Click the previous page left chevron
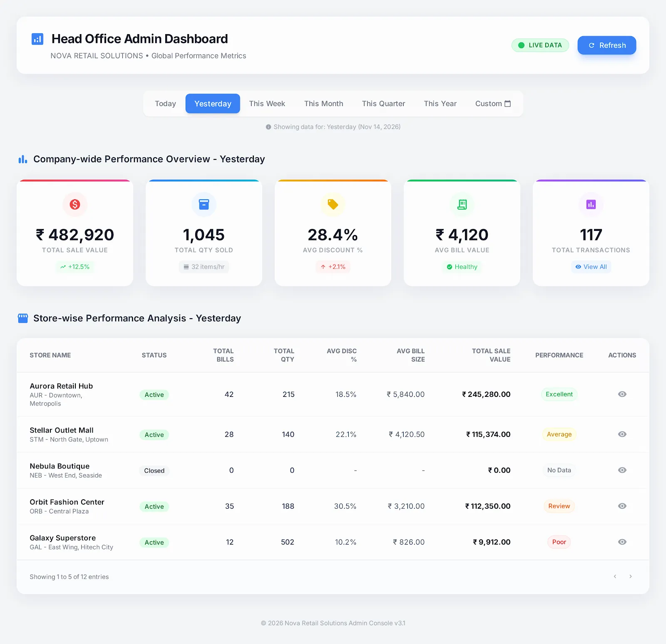Screen dimensions: 666x644 coord(615,577)
